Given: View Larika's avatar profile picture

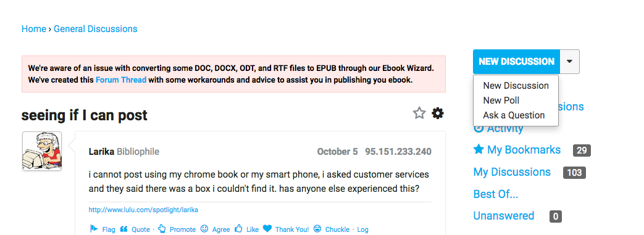Looking at the screenshot, I should [x=42, y=151].
